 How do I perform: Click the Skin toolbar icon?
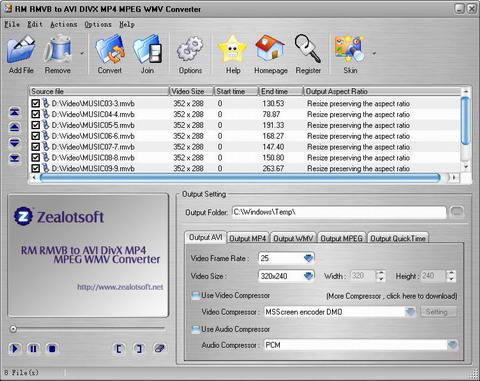pos(350,49)
